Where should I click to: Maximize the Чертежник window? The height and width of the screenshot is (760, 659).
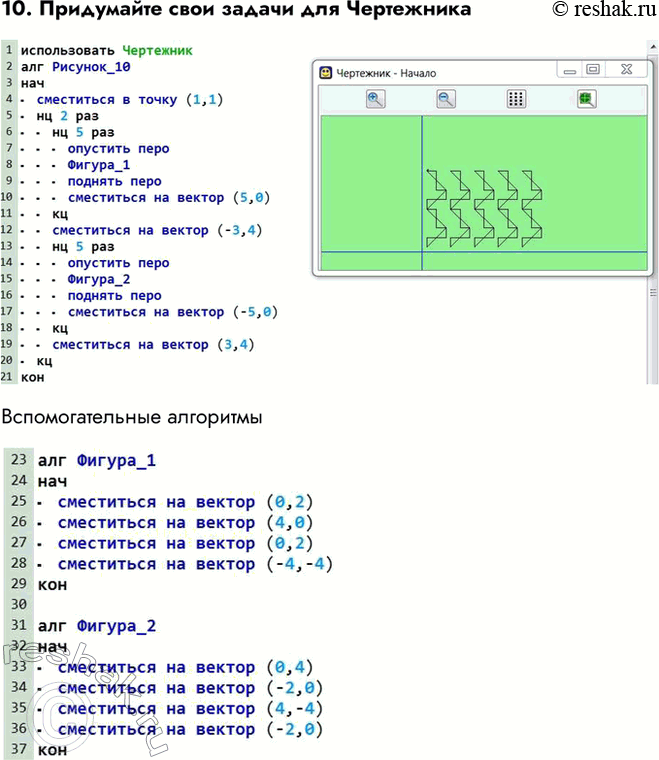tap(593, 71)
